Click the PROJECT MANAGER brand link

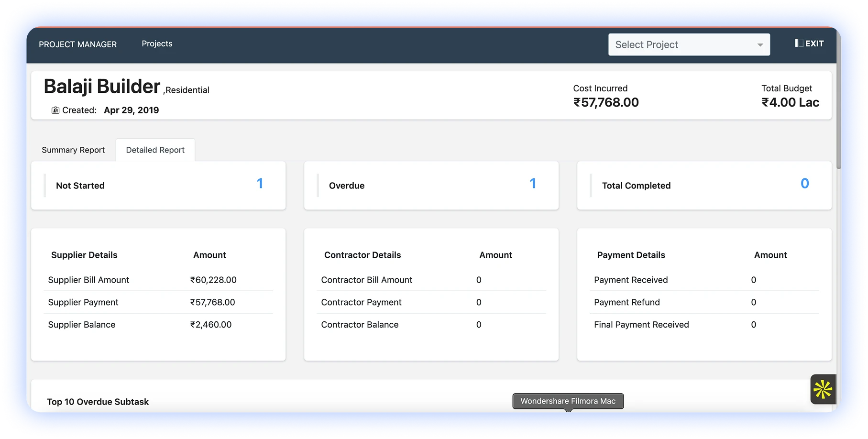tap(77, 44)
